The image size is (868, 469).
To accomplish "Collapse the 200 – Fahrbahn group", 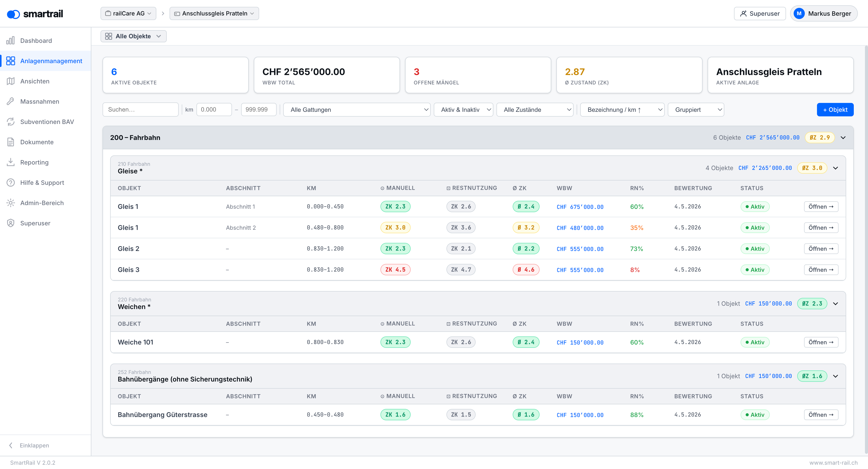I will (x=843, y=137).
